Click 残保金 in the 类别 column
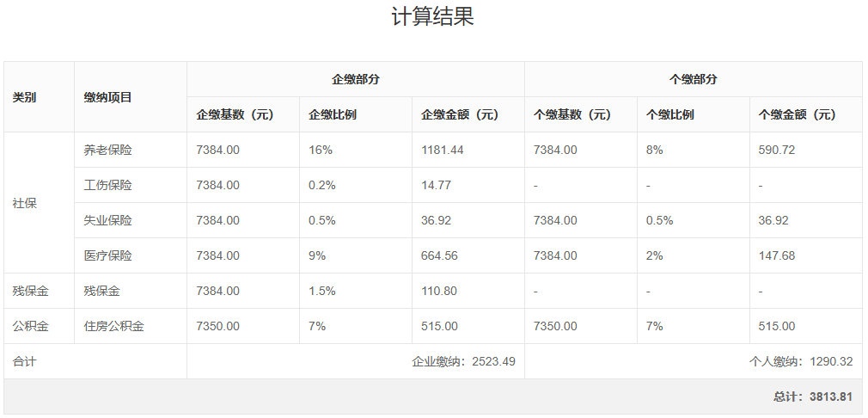This screenshot has height=418, width=868. click(x=30, y=292)
